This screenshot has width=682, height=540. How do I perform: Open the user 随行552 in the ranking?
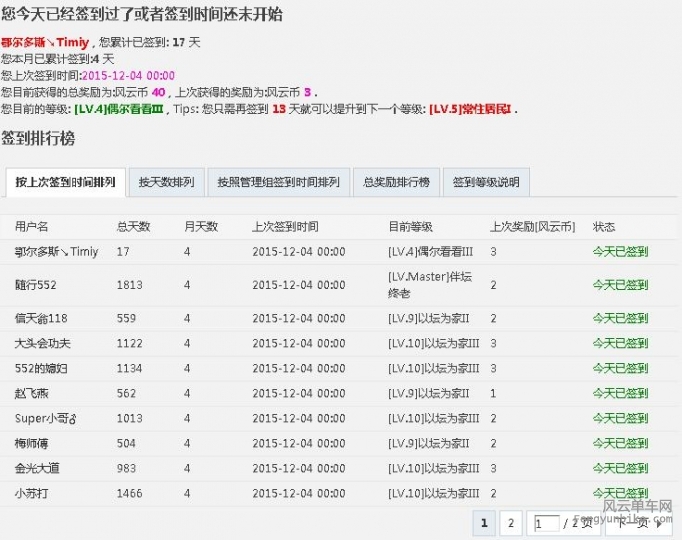click(36, 285)
